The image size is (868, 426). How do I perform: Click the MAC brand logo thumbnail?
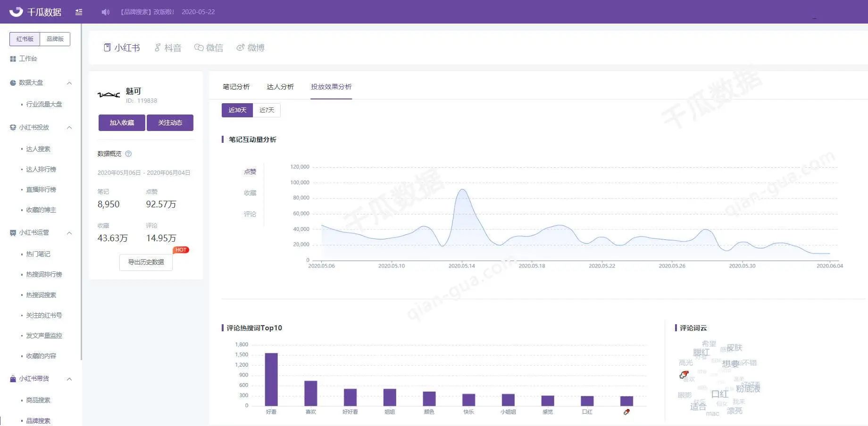(108, 95)
